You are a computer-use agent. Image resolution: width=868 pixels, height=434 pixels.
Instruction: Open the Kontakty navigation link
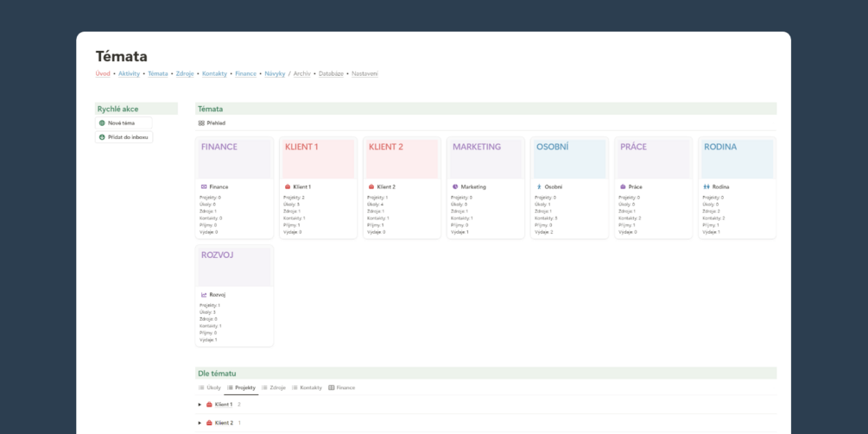pos(215,73)
